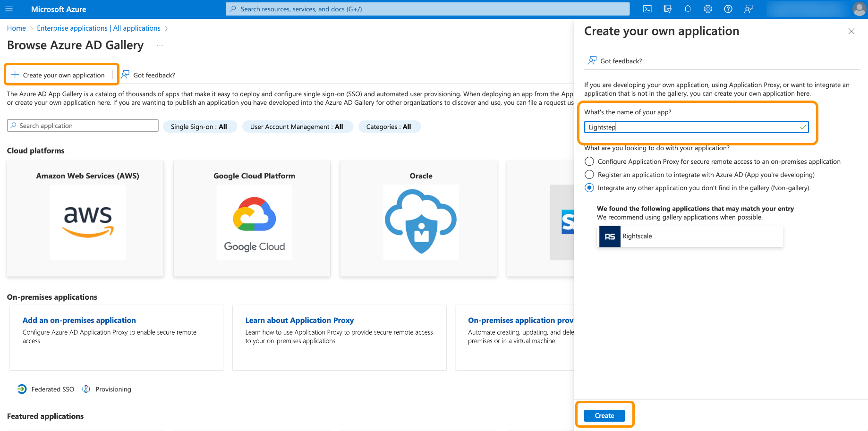Open Cloud Shell from top bar
The image size is (868, 431).
[647, 9]
